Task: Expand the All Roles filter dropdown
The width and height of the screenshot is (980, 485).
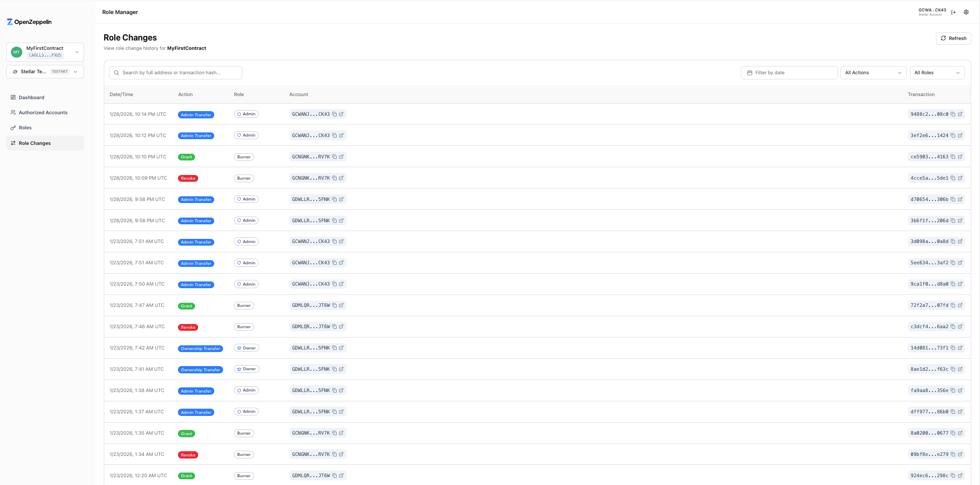Action: [936, 73]
